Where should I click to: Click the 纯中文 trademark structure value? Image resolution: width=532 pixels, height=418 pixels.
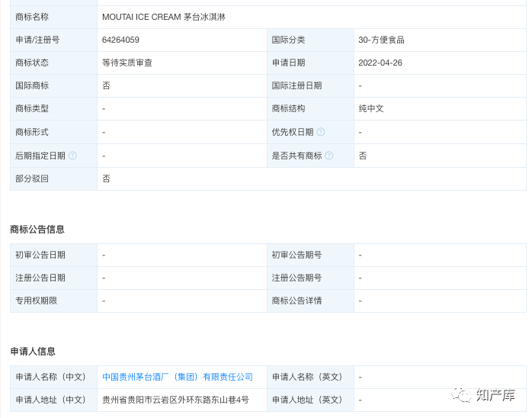click(371, 108)
